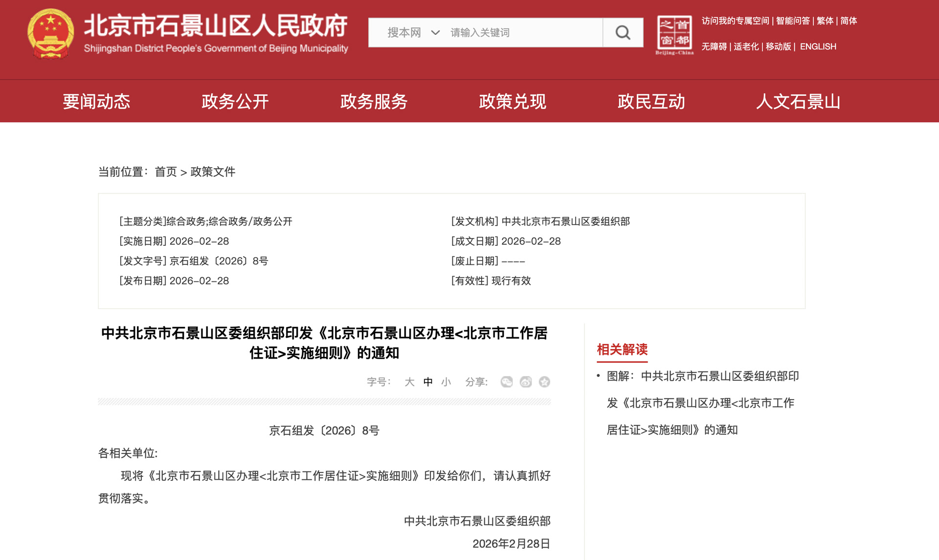This screenshot has height=560, width=939.
Task: Click the 首页 breadcrumb link
Action: (x=165, y=172)
